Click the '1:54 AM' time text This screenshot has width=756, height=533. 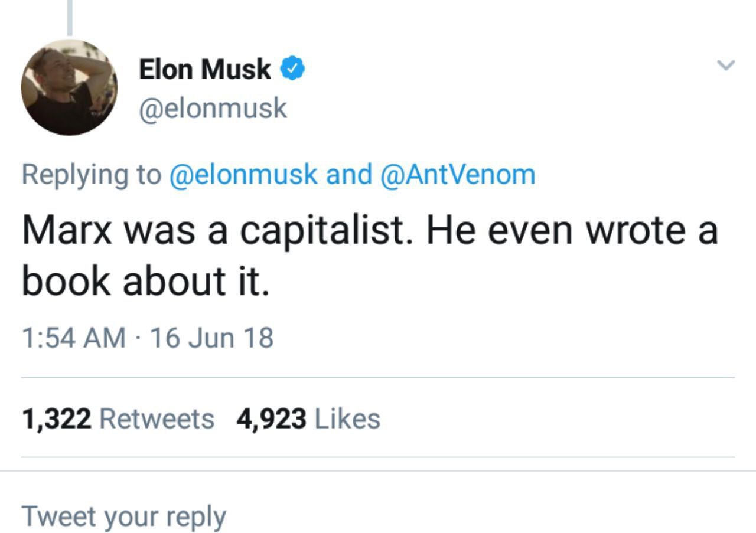74,338
